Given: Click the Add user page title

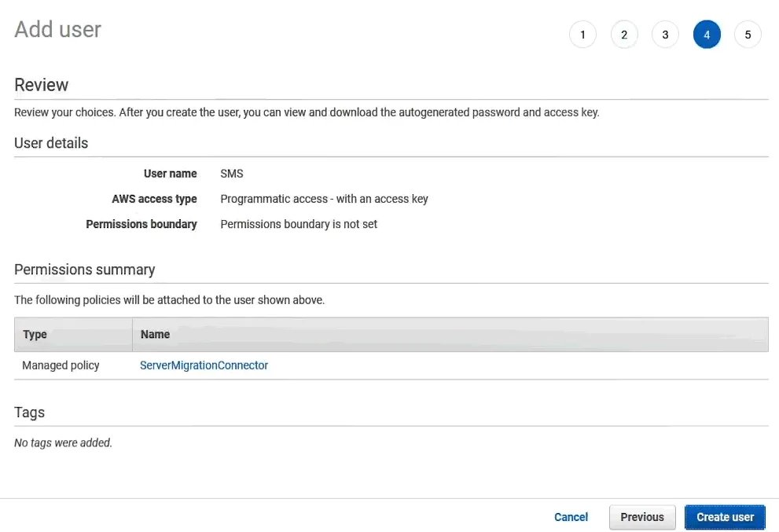Looking at the screenshot, I should point(57,30).
